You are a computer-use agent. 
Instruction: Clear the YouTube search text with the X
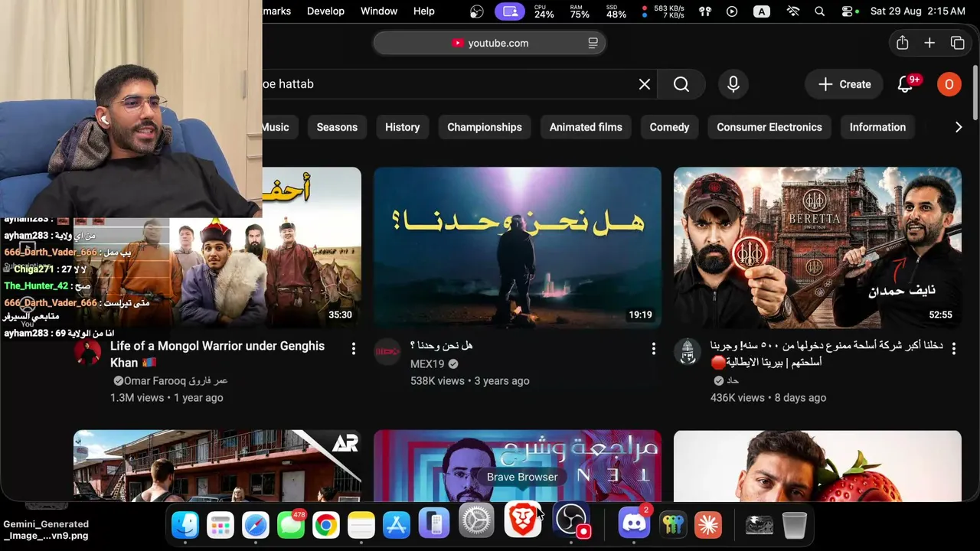[645, 84]
